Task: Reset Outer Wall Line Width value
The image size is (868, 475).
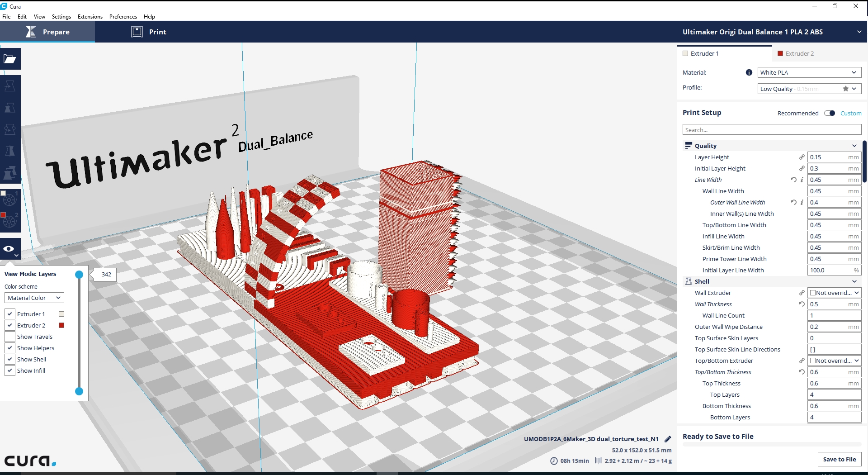Action: click(793, 202)
